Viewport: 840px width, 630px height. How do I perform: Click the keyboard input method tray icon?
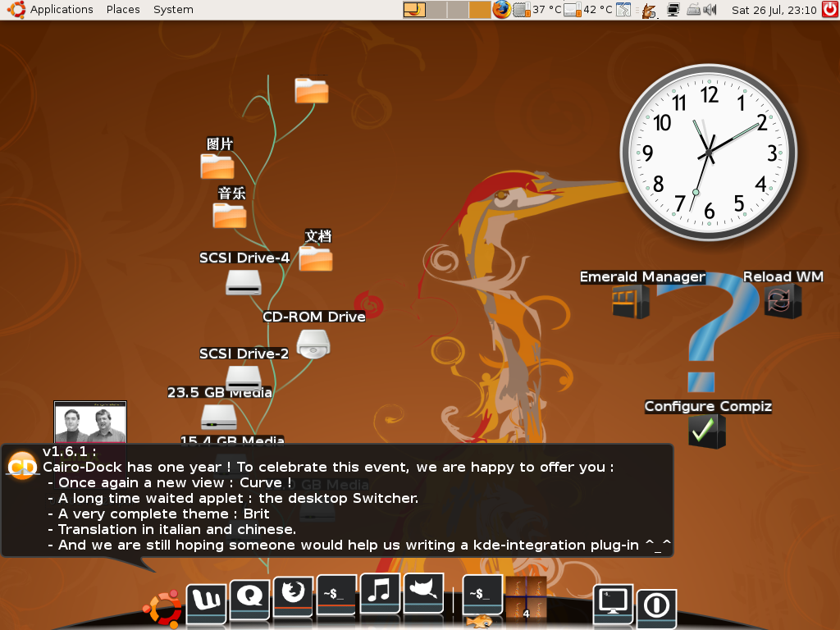pyautogui.click(x=693, y=10)
